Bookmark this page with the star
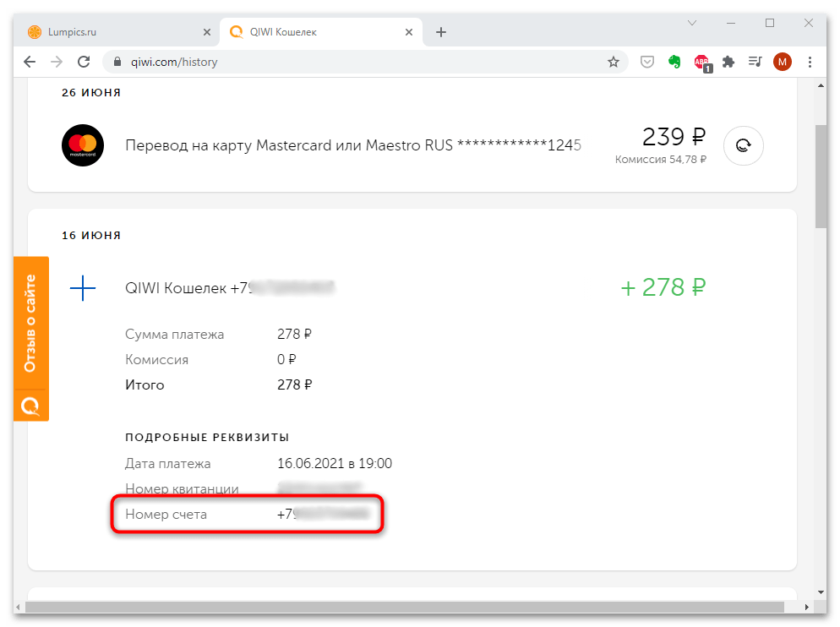This screenshot has width=840, height=627. pyautogui.click(x=614, y=62)
